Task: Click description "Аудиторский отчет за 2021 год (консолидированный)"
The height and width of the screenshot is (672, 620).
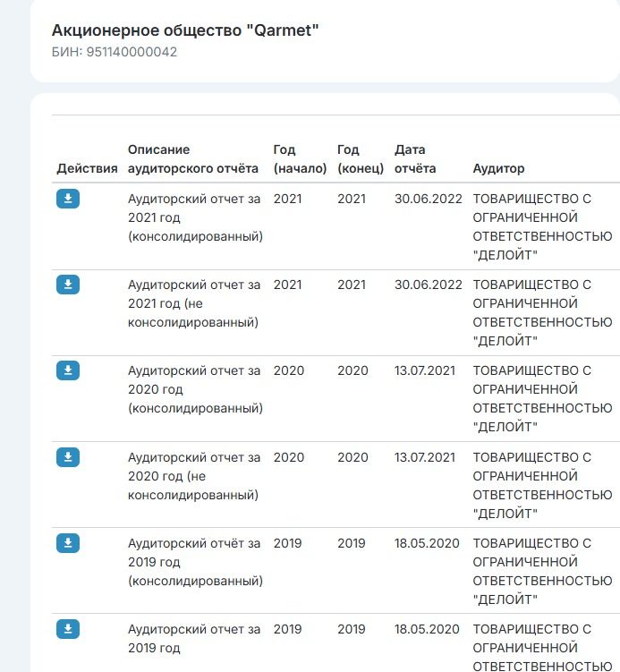Action: tap(195, 217)
